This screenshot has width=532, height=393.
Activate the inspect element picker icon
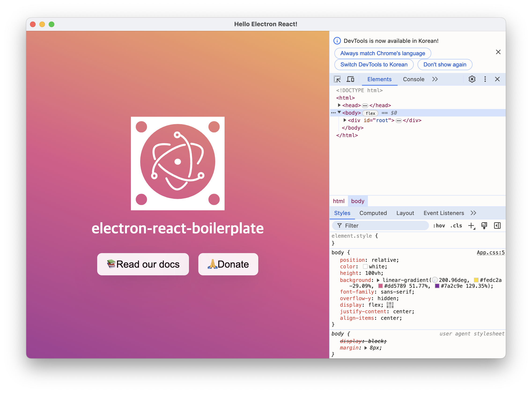point(337,79)
